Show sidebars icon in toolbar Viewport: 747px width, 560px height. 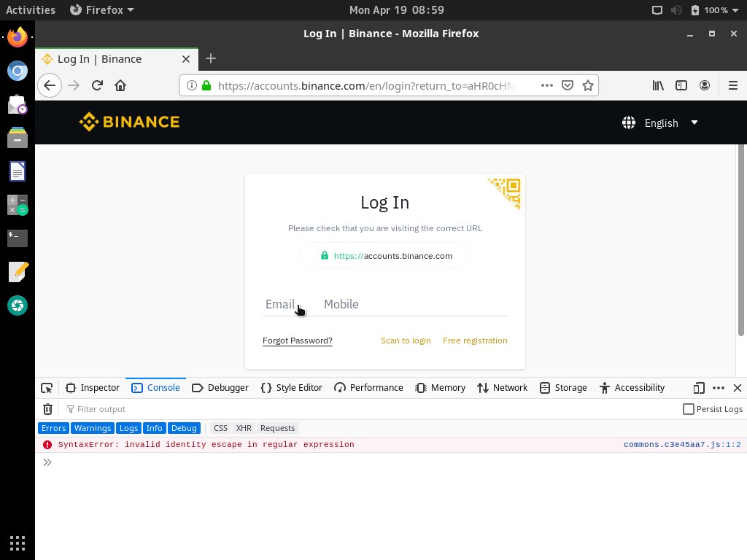[x=681, y=86]
